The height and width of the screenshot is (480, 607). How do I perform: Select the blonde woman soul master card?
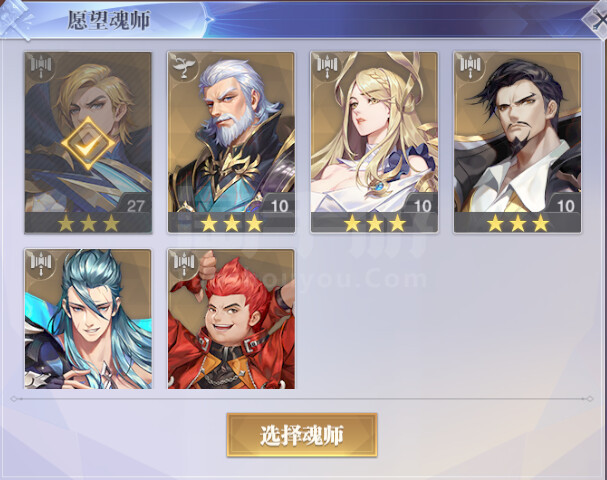point(374,142)
